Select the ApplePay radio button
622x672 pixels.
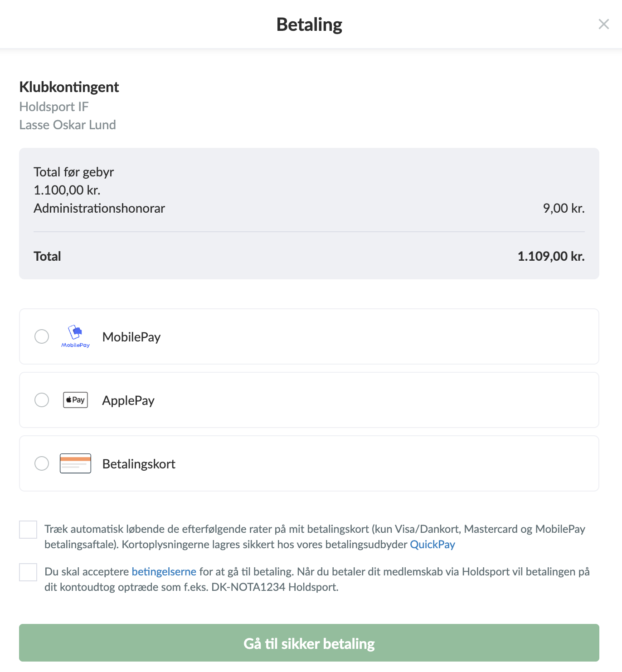pos(42,400)
